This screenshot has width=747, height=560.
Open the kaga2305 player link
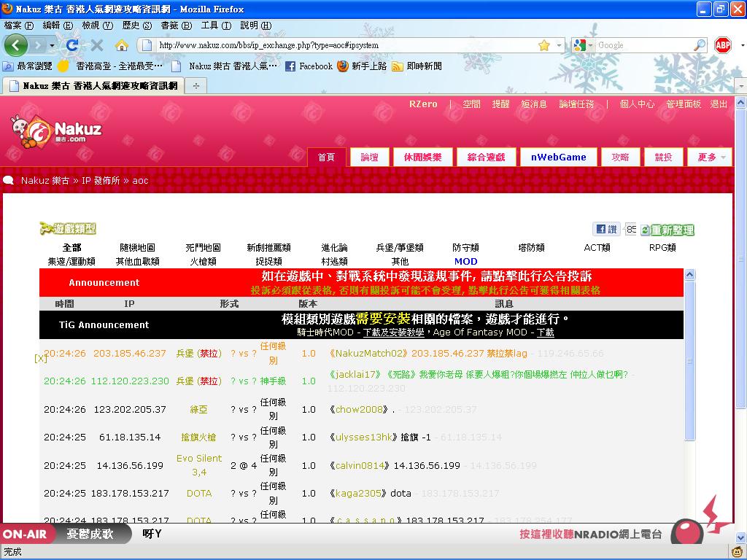pyautogui.click(x=359, y=494)
